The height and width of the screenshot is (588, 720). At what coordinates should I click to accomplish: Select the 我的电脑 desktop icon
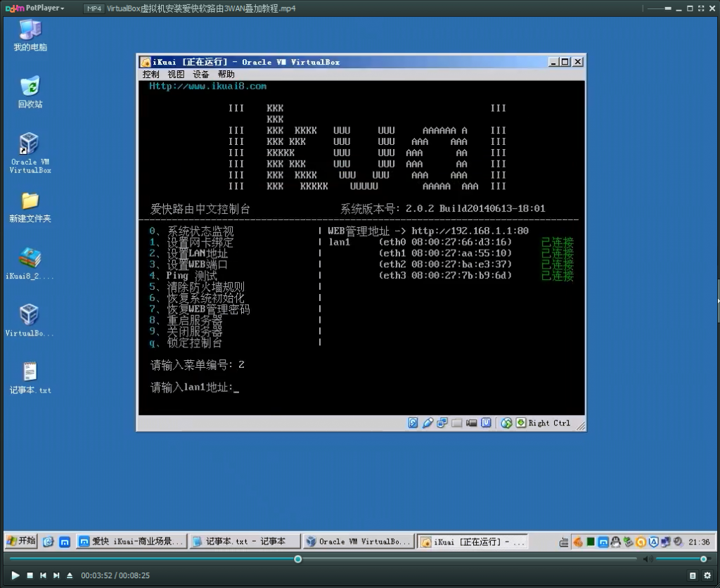pyautogui.click(x=30, y=35)
